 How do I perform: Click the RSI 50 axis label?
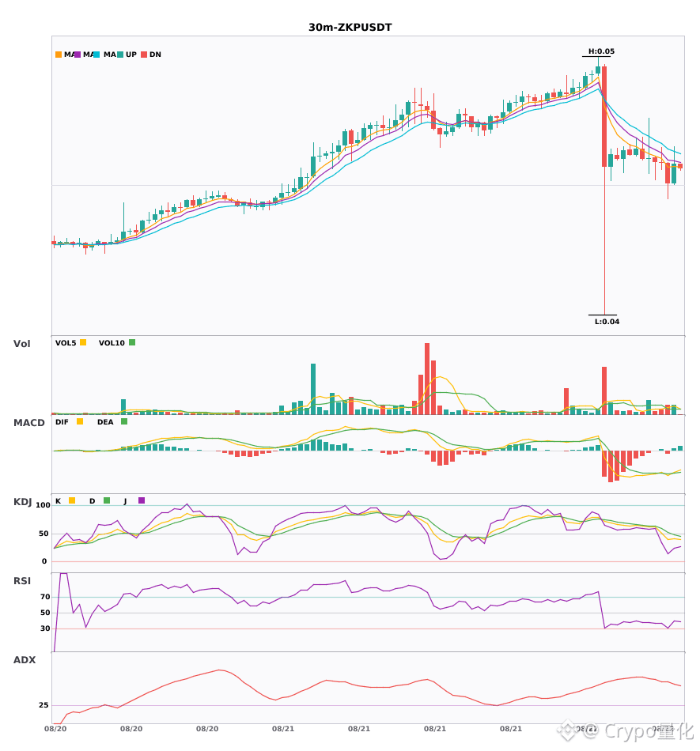point(45,613)
